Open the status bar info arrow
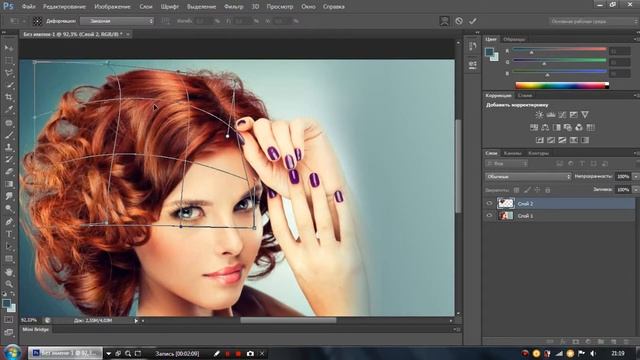The image size is (640, 360). tap(136, 321)
